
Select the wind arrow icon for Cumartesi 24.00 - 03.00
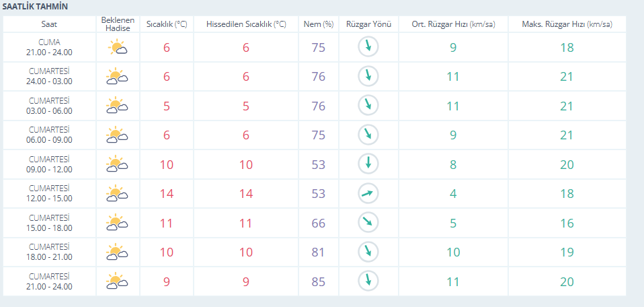point(368,76)
